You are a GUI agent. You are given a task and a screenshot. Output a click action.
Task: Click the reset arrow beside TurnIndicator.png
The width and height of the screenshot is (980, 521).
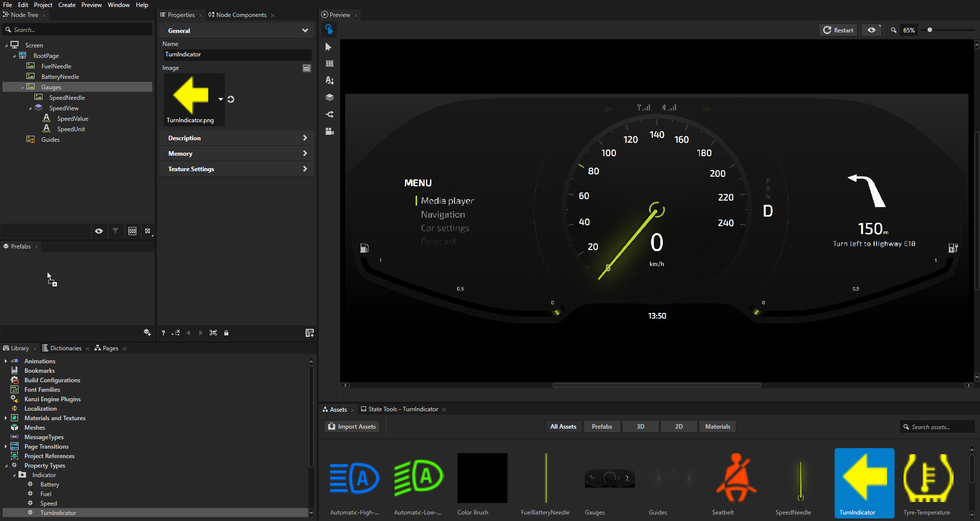coord(231,99)
